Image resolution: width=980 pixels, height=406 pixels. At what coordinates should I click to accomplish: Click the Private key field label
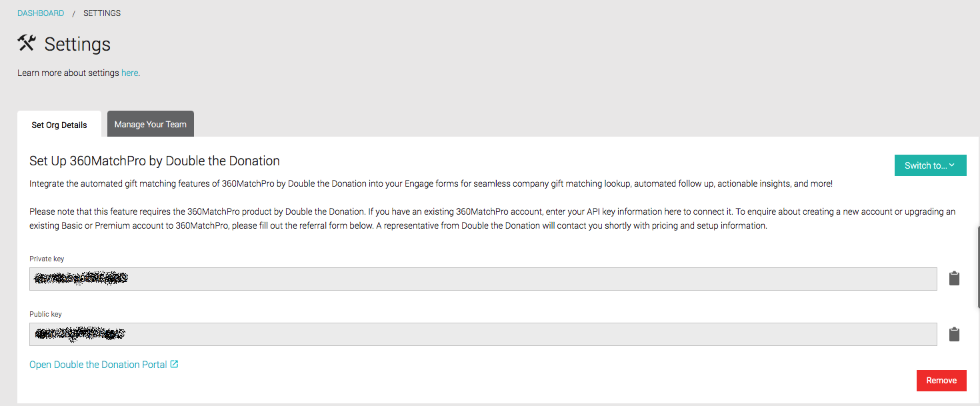[47, 259]
